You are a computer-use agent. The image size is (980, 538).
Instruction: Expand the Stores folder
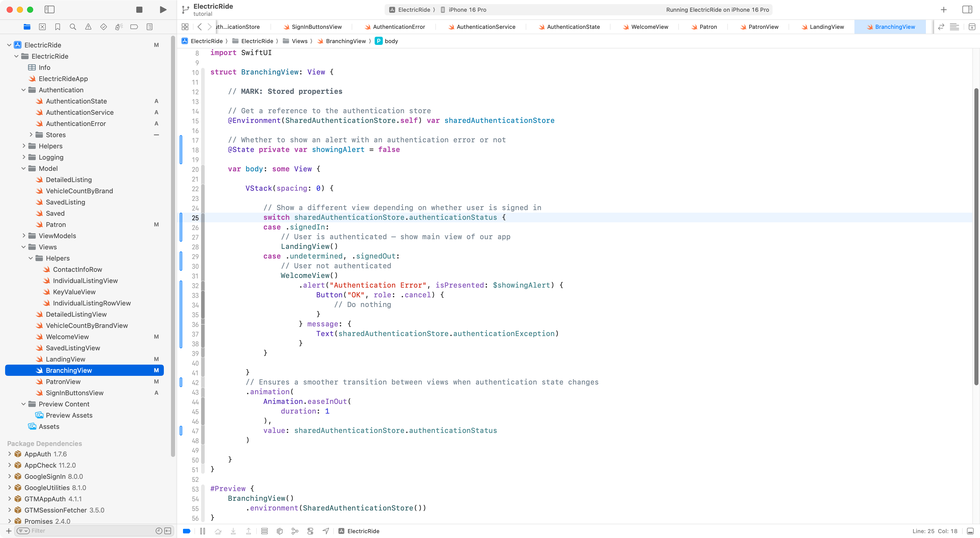[31, 135]
